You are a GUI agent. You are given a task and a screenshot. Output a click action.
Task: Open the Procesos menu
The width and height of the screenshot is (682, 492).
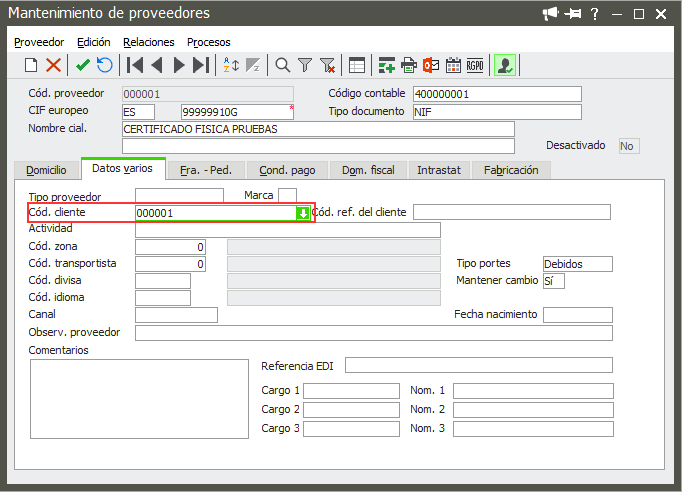click(x=209, y=42)
